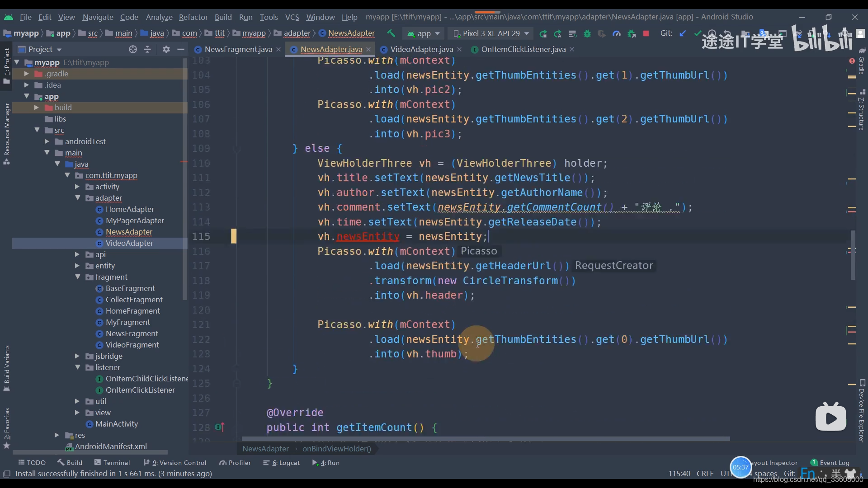Click the Make Project hammer icon
This screenshot has height=488, width=868.
pyautogui.click(x=391, y=33)
